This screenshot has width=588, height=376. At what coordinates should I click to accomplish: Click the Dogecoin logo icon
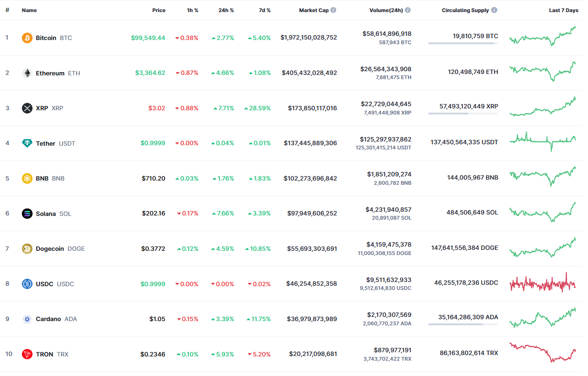click(27, 248)
